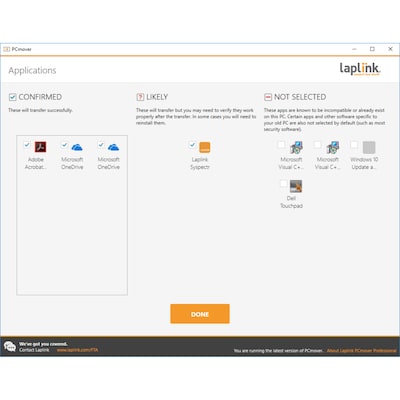Click the Applications page heading
400x400 pixels.
coord(32,70)
